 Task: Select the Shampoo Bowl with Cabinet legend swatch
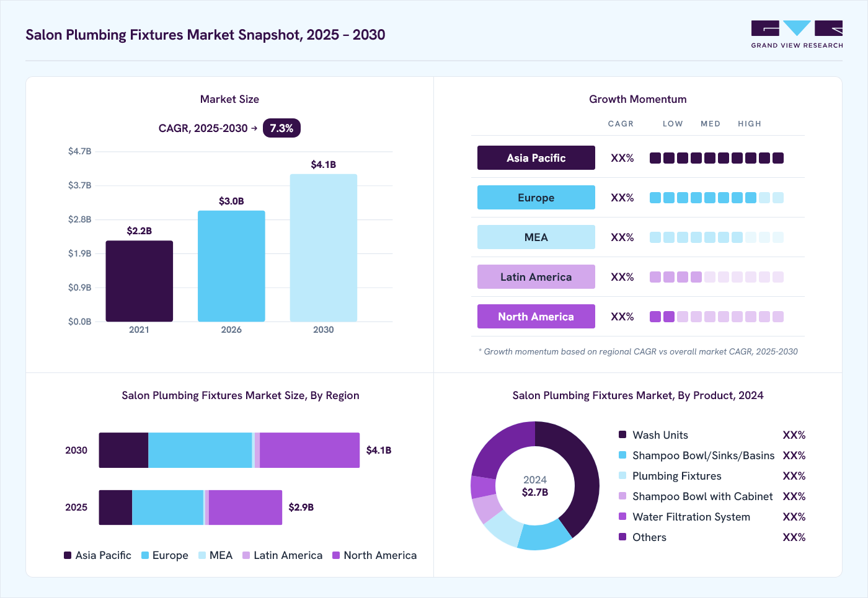[622, 496]
